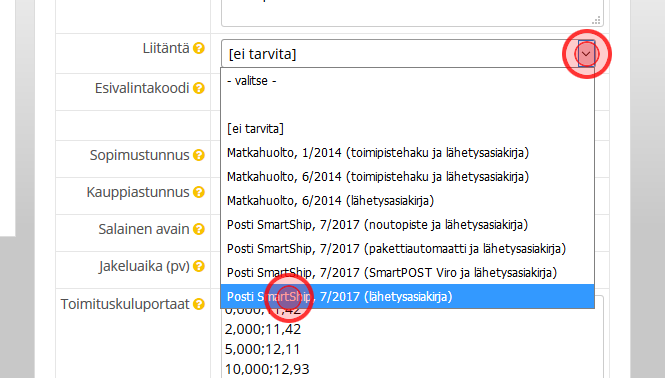Click the Sopimustunnus field label
Screen dimensions: 665x378
(x=140, y=155)
